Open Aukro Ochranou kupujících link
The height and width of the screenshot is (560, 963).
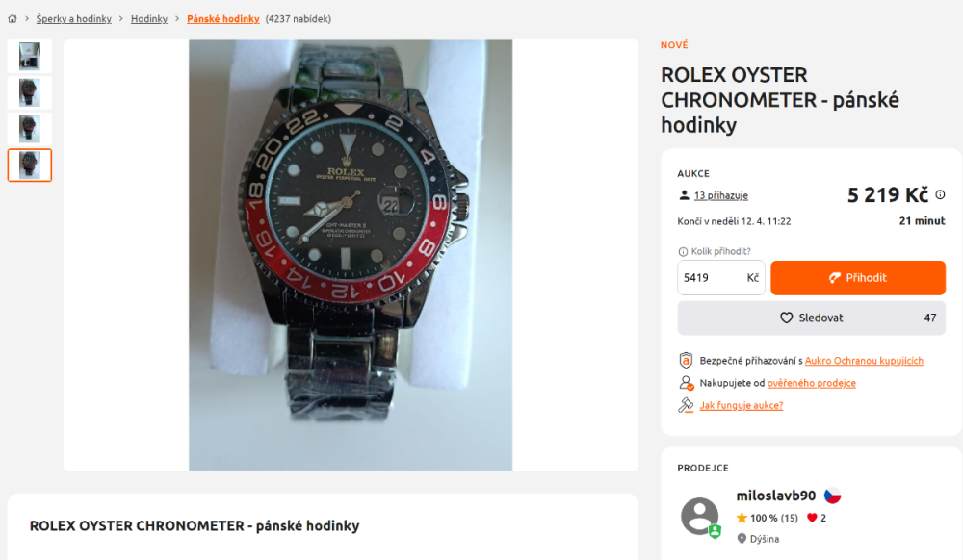click(x=864, y=361)
